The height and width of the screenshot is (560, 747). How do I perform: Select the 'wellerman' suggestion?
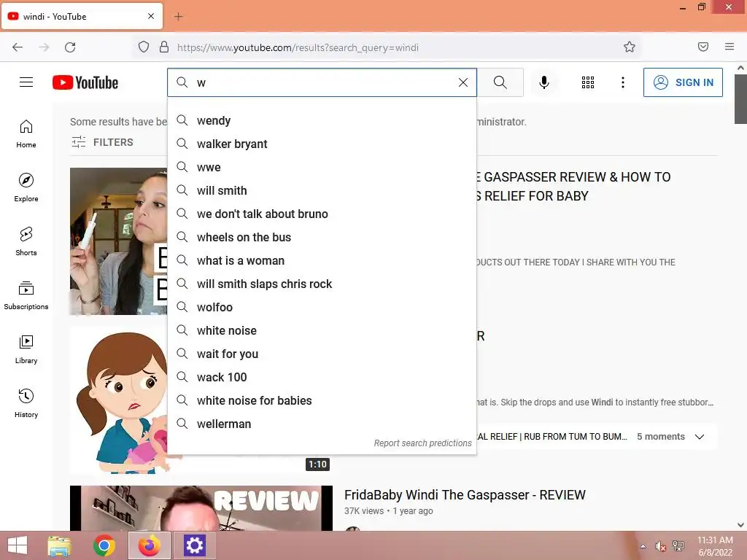point(322,424)
